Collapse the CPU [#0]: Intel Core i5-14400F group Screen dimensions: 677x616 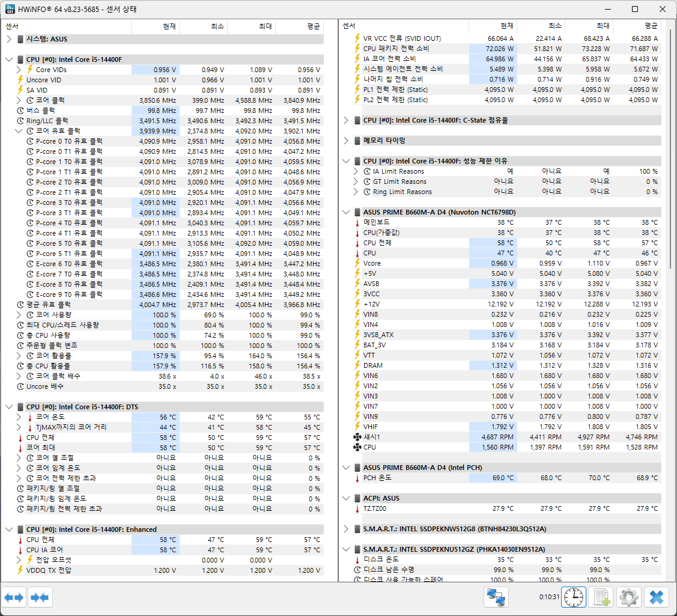point(9,59)
